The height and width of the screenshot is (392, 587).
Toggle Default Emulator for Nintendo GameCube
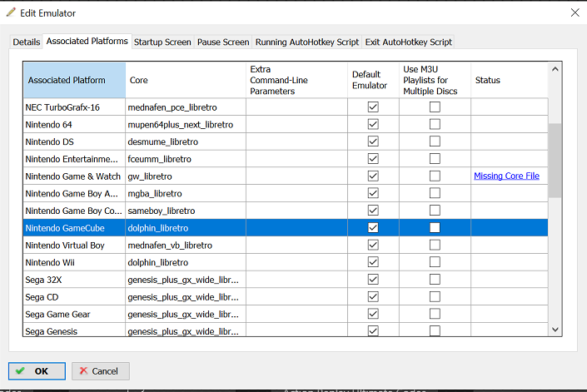click(x=373, y=227)
